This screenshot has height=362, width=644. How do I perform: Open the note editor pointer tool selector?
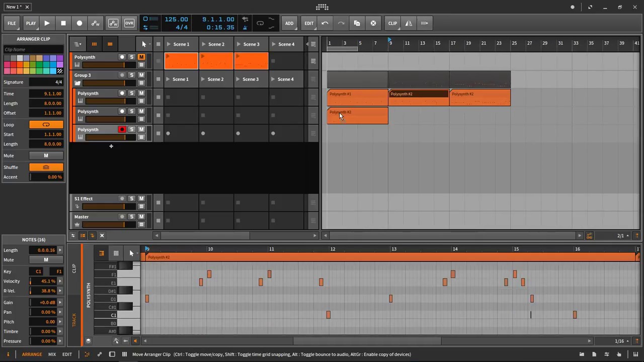(x=131, y=253)
